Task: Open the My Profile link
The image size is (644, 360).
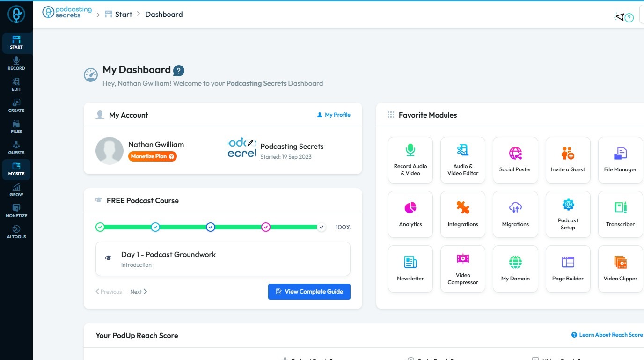Action: click(x=334, y=115)
